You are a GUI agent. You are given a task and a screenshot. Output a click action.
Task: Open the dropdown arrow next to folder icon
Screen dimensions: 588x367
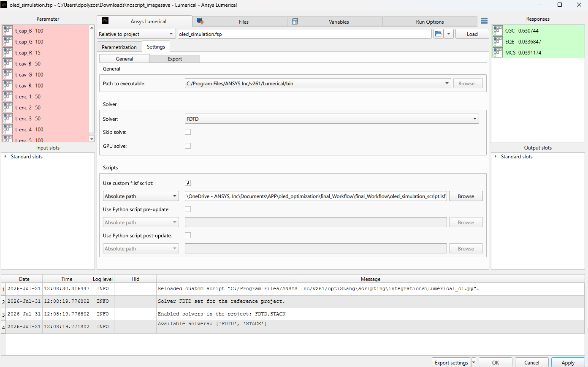[x=449, y=34]
